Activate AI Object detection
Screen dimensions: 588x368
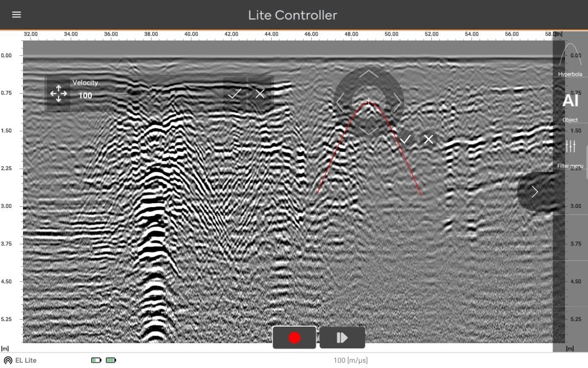[x=570, y=106]
